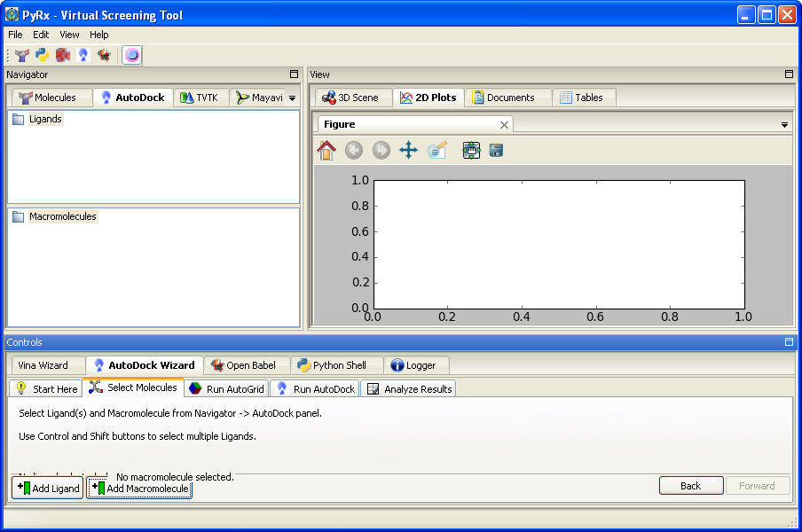Image resolution: width=802 pixels, height=532 pixels.
Task: Open the Open Babel tab
Action: 247,365
